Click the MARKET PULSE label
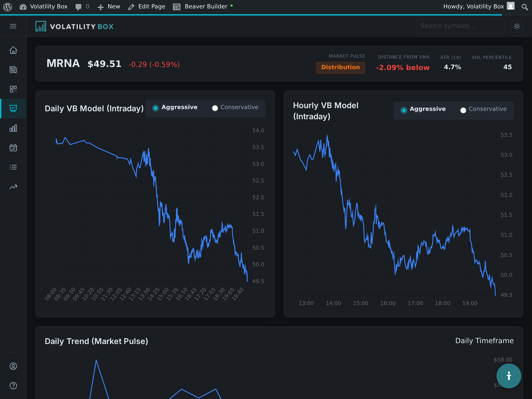Viewport: 532px width, 399px height. point(347,56)
